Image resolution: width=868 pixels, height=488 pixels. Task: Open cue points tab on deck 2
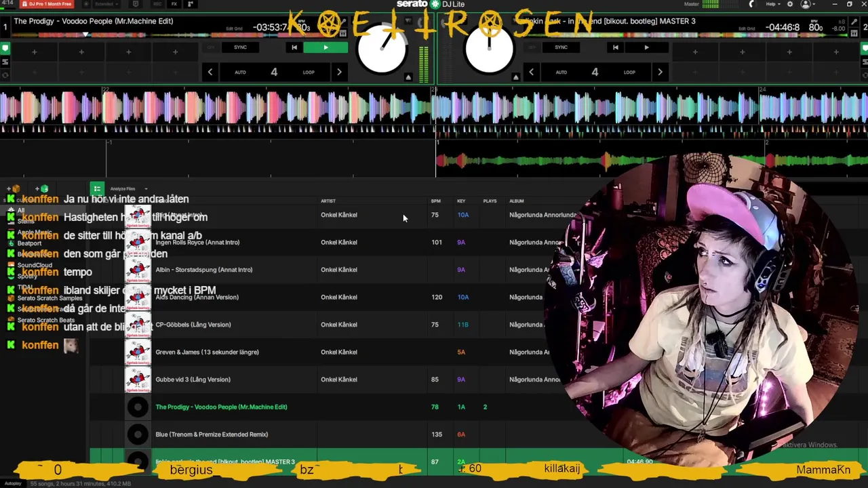click(x=864, y=48)
